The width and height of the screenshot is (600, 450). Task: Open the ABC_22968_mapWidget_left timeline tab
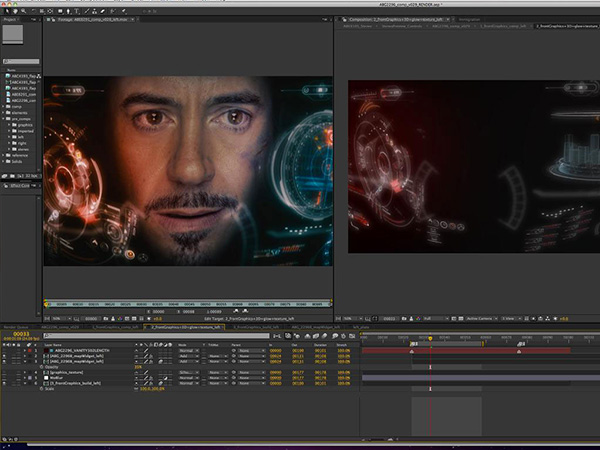(x=316, y=327)
